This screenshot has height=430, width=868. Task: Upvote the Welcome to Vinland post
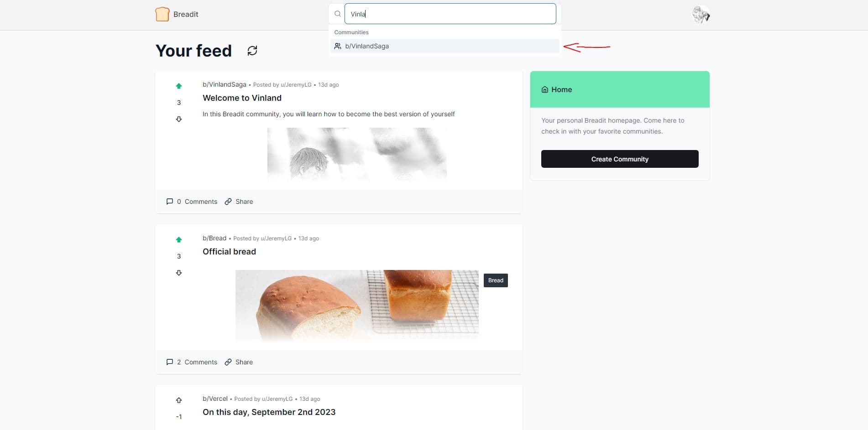179,86
